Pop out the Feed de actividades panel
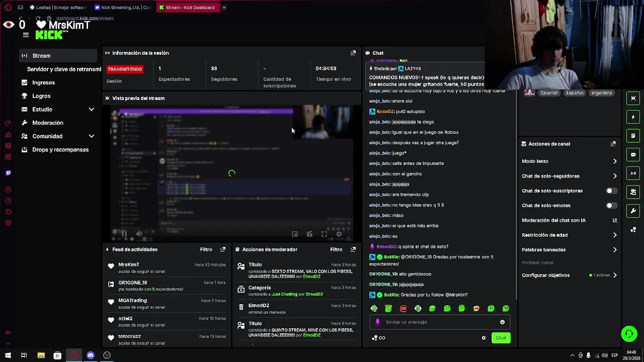The height and width of the screenshot is (362, 644). point(223,249)
